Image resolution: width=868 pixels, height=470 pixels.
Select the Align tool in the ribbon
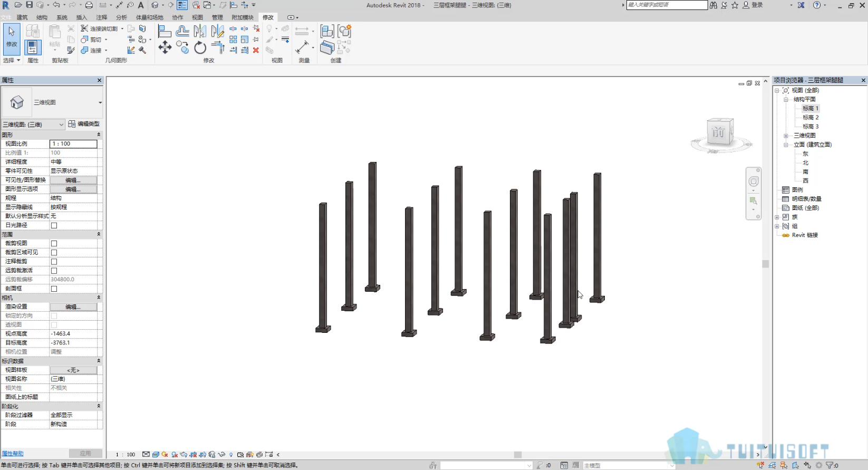165,31
